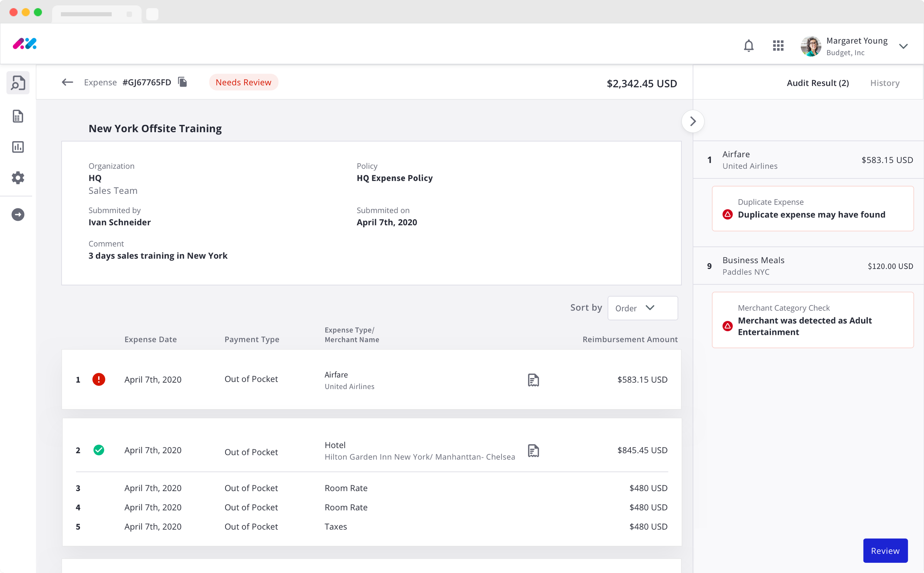Open the reports document icon in sidebar
924x573 pixels.
tap(18, 116)
